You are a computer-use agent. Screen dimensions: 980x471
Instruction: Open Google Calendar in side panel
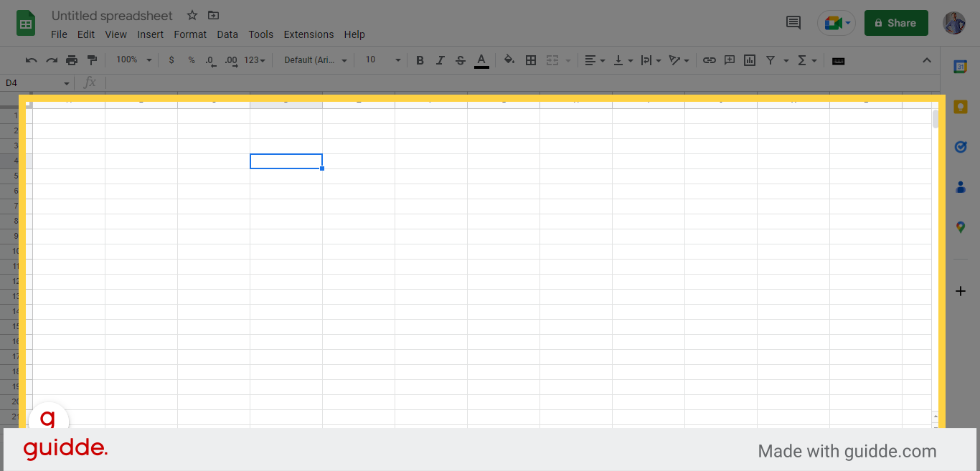click(961, 67)
